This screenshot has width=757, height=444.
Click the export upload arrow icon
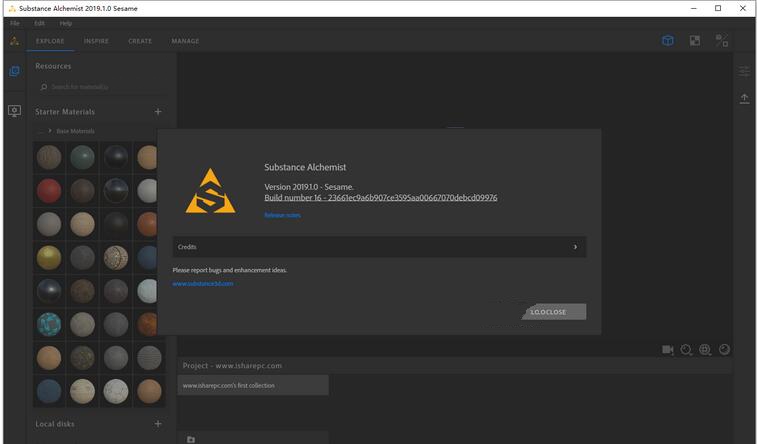click(x=744, y=98)
